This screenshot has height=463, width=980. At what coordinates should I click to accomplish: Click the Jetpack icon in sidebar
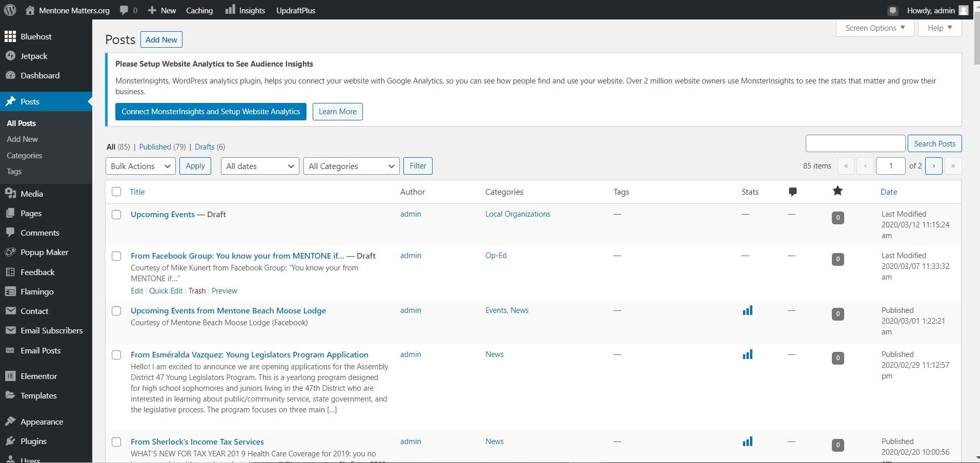pyautogui.click(x=10, y=56)
